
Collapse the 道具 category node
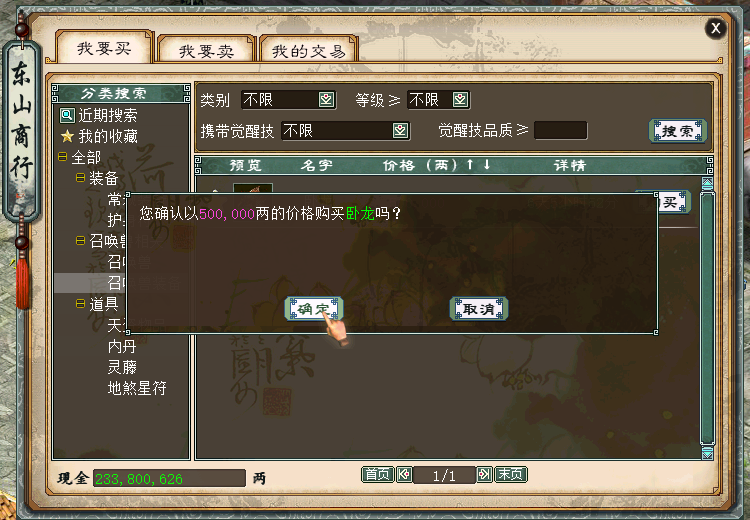point(80,304)
